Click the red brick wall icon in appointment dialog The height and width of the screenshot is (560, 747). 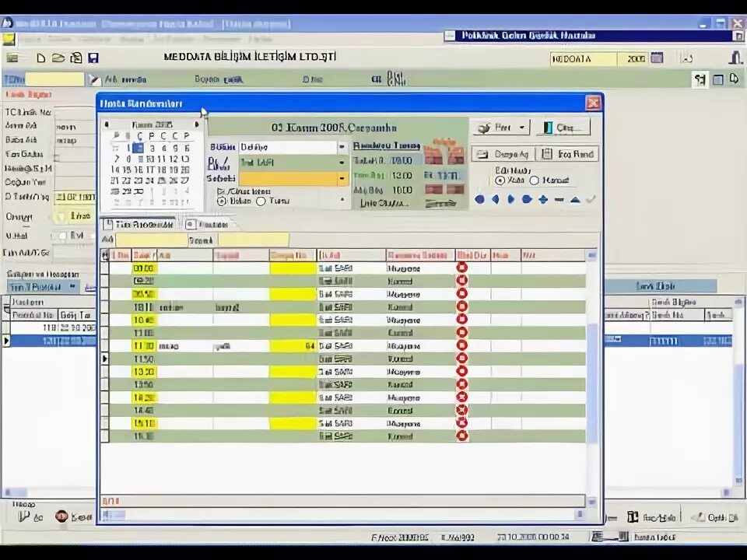point(444,152)
